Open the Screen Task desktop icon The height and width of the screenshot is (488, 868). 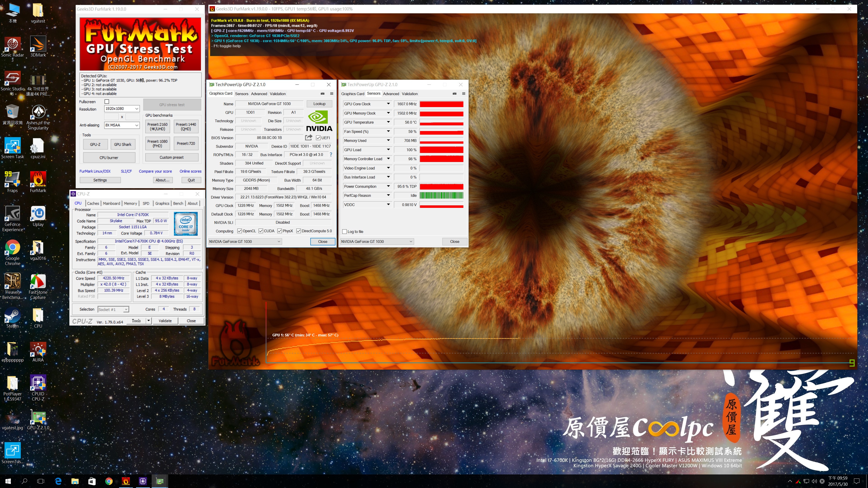click(x=12, y=148)
